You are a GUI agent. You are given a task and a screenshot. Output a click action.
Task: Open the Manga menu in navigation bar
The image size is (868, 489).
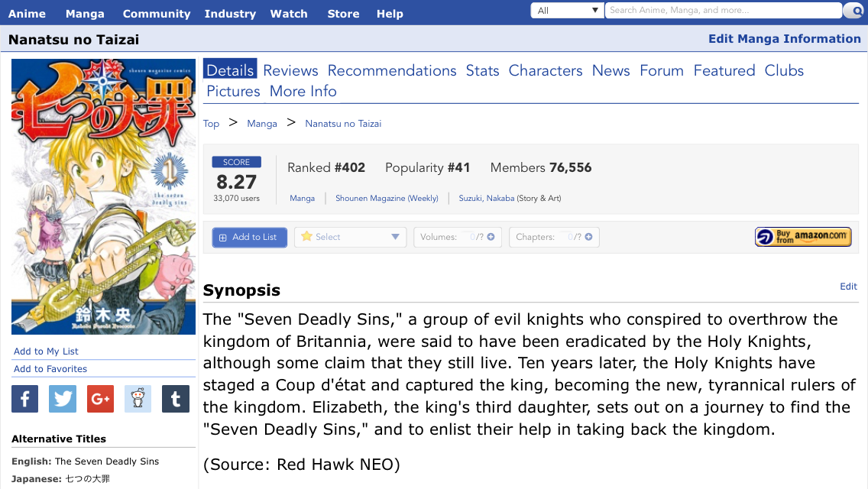[x=85, y=14]
